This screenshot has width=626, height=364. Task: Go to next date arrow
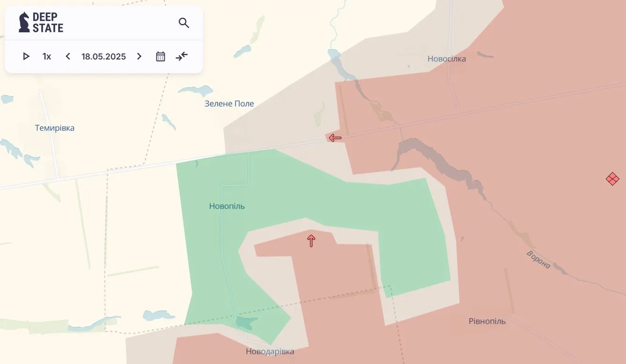pos(139,57)
